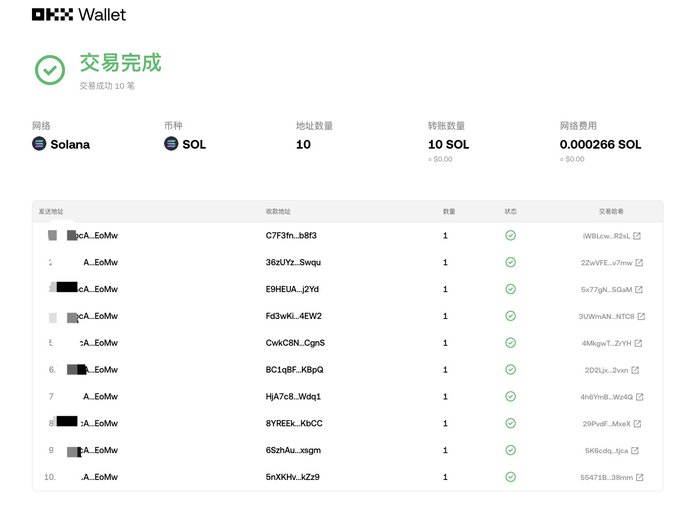
Task: Click status check icon in Fd3wKi...4EW2 row
Action: [510, 316]
